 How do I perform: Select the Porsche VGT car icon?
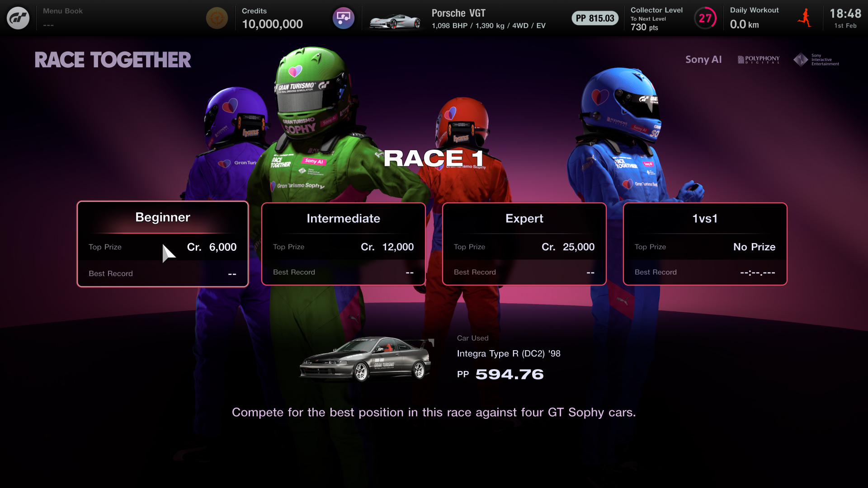pyautogui.click(x=393, y=18)
